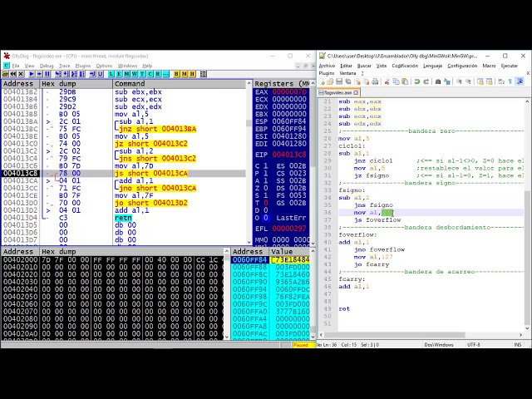This screenshot has height=399, width=532.
Task: Pause execution in OllyDbg toolbar
Action: [47, 74]
